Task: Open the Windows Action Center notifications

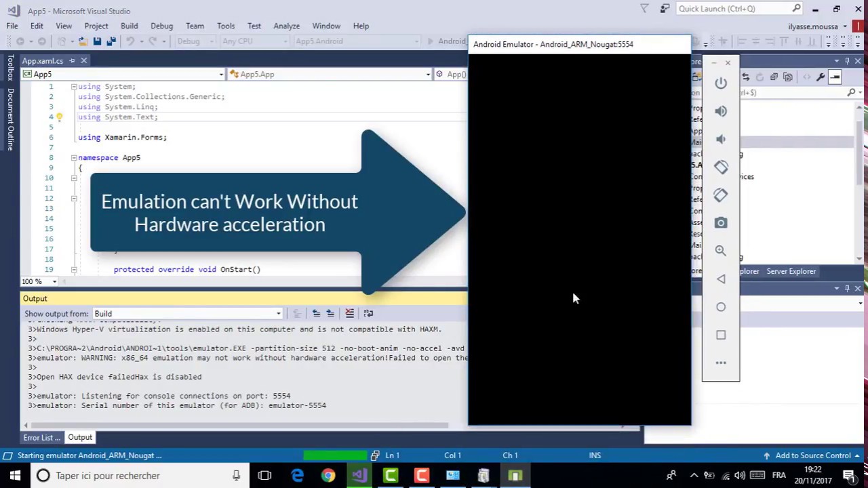Action: pyautogui.click(x=849, y=475)
